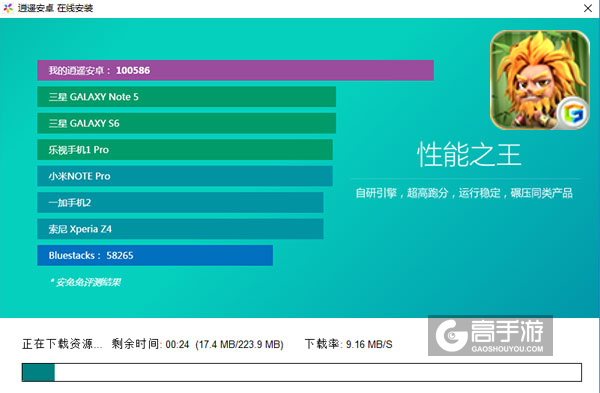Select the 三星 GALAXY Note 5 bar
Screen dimensions: 600x393
pyautogui.click(x=186, y=97)
